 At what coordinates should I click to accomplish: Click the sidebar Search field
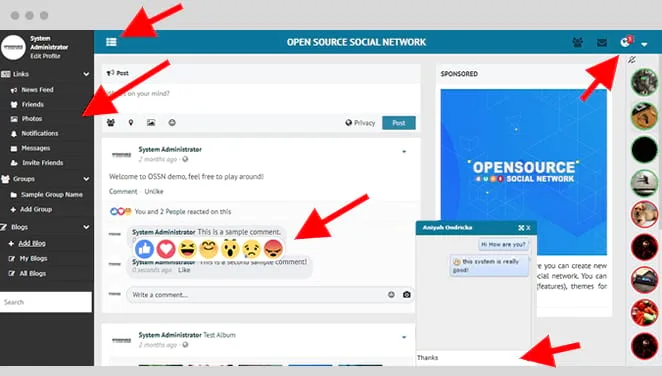pos(46,302)
